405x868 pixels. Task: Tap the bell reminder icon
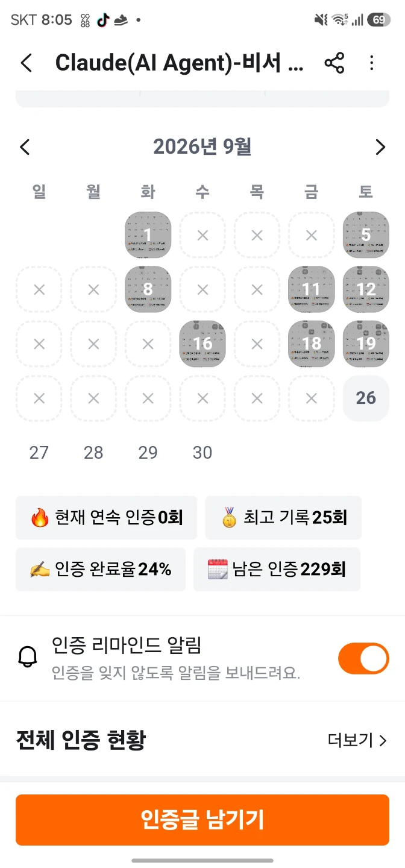point(28,657)
